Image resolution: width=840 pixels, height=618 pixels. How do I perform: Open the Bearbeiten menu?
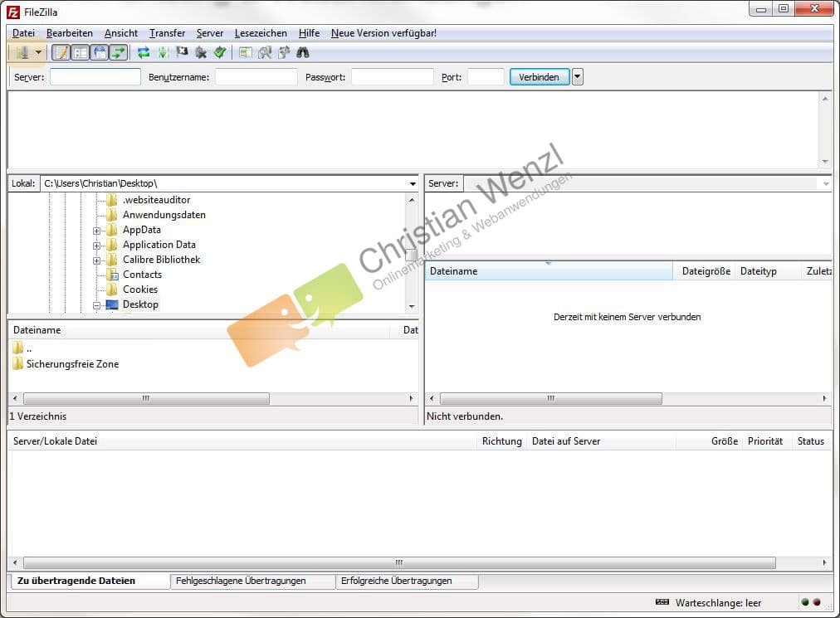pyautogui.click(x=70, y=33)
